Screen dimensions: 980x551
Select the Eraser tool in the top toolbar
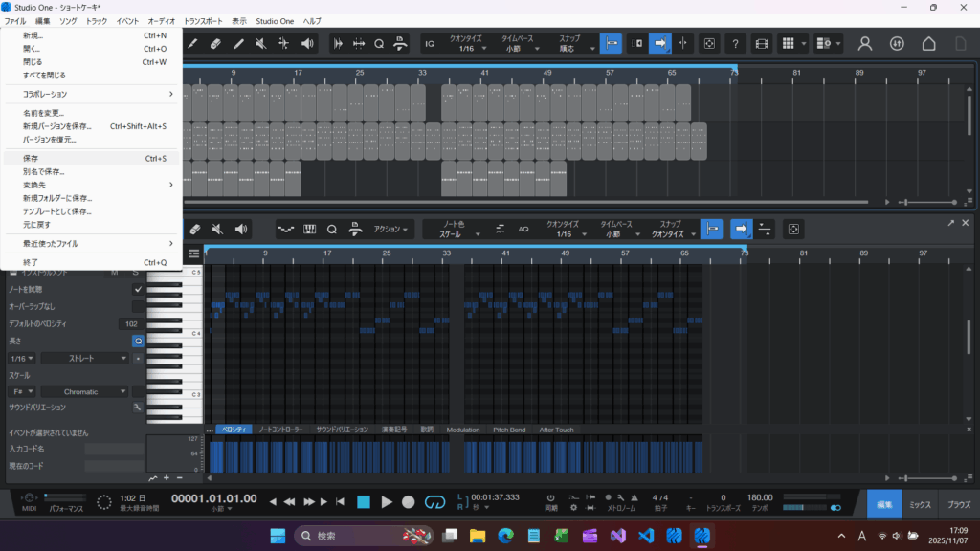pos(215,44)
